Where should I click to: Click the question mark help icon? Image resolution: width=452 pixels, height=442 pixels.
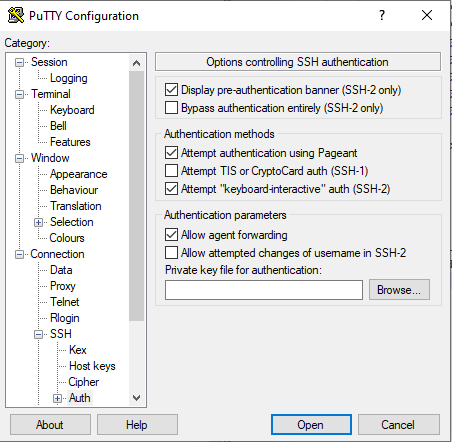(382, 15)
